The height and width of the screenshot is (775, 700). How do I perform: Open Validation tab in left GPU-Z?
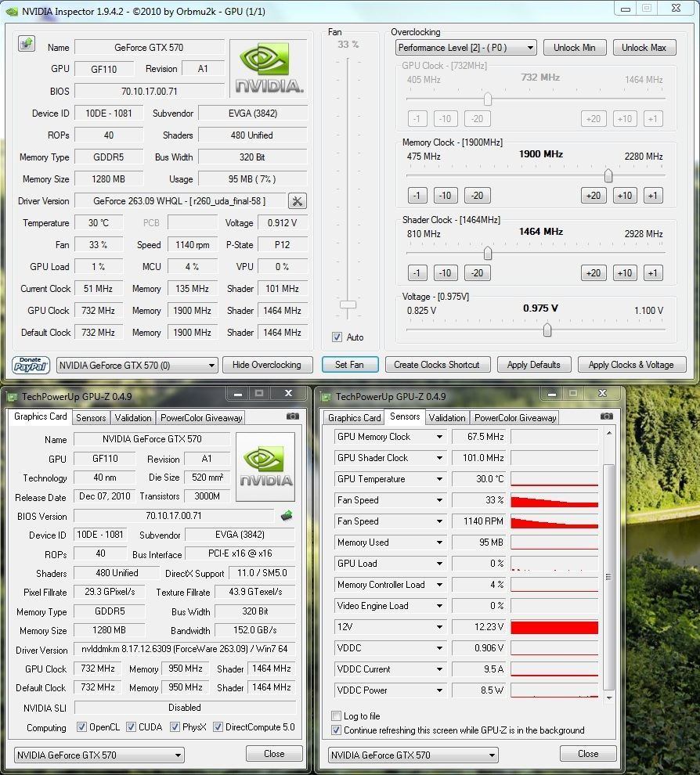click(x=133, y=418)
